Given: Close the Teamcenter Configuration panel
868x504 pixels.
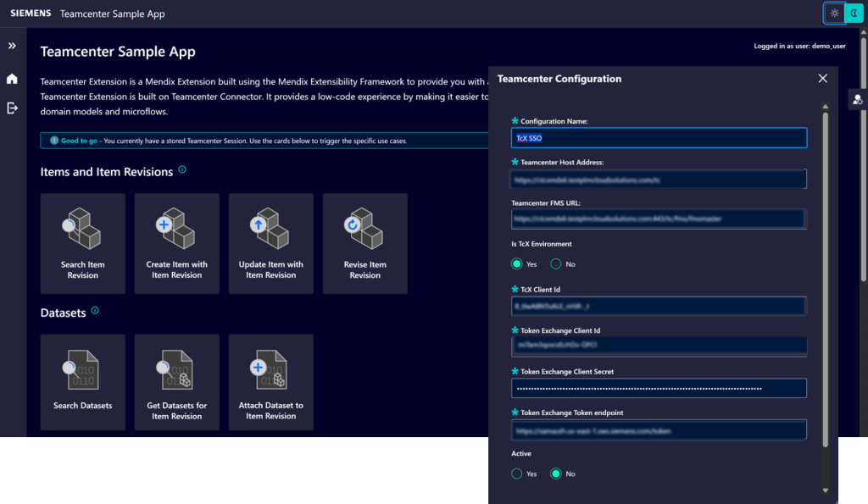Looking at the screenshot, I should coord(822,79).
